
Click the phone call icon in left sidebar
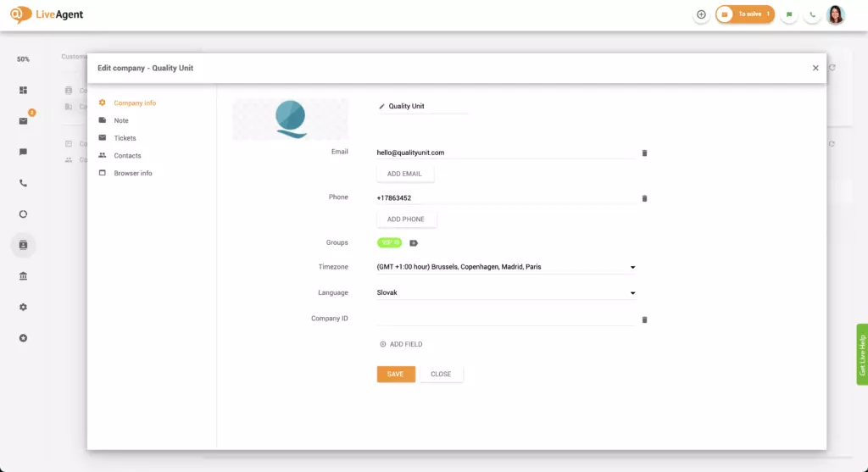tap(23, 183)
